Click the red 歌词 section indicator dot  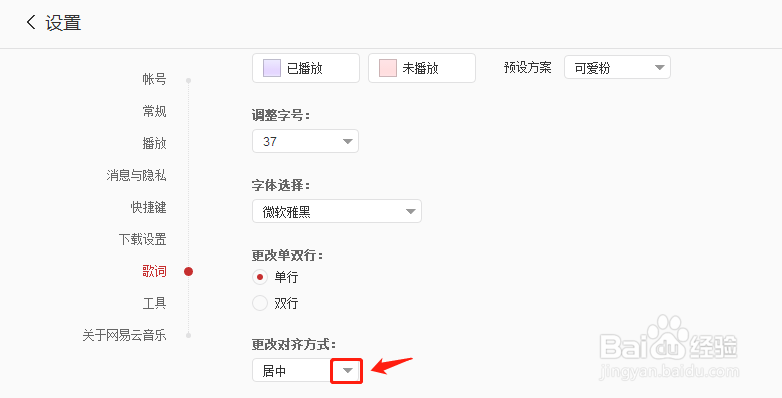[189, 271]
